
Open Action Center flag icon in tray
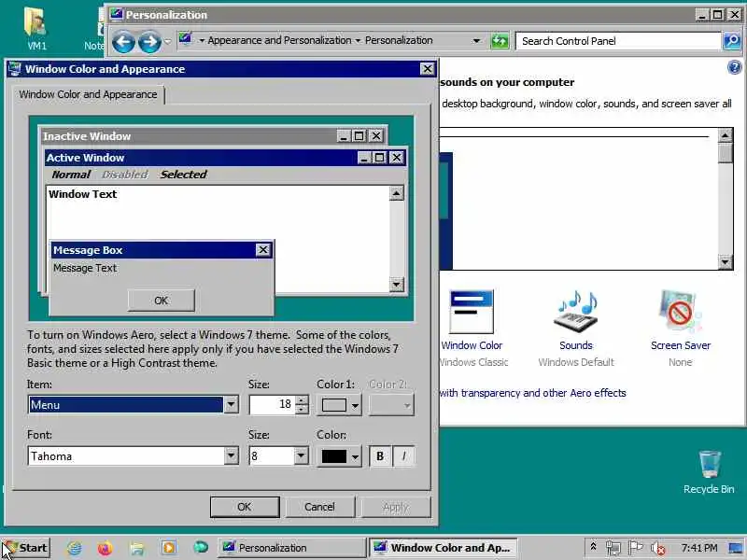click(x=636, y=548)
